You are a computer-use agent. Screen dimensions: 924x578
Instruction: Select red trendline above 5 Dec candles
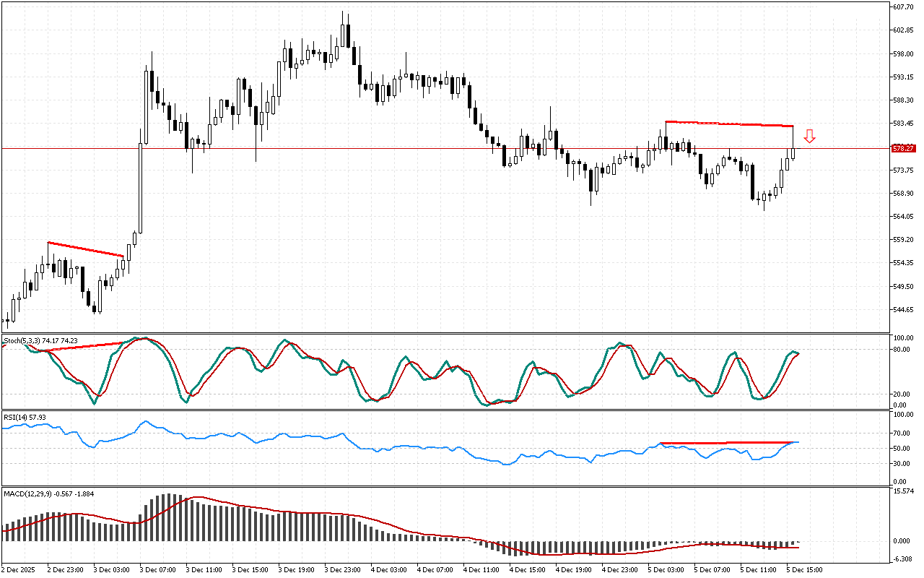click(x=729, y=124)
